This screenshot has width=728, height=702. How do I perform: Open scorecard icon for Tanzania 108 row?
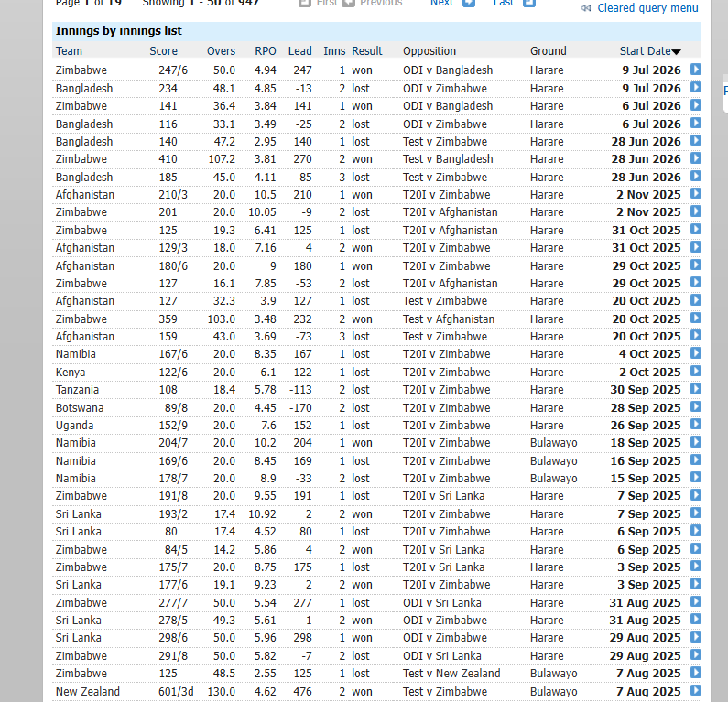pyautogui.click(x=696, y=389)
